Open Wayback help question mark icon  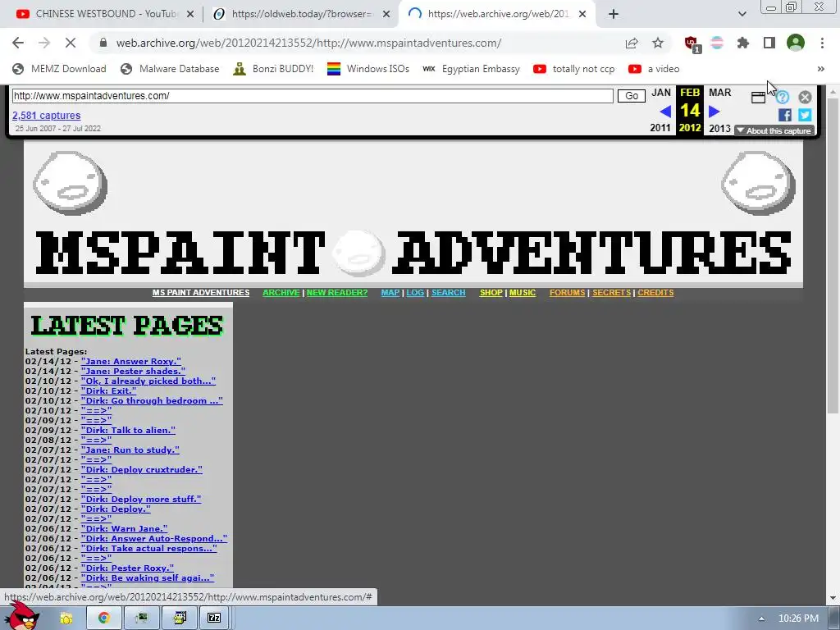783,97
